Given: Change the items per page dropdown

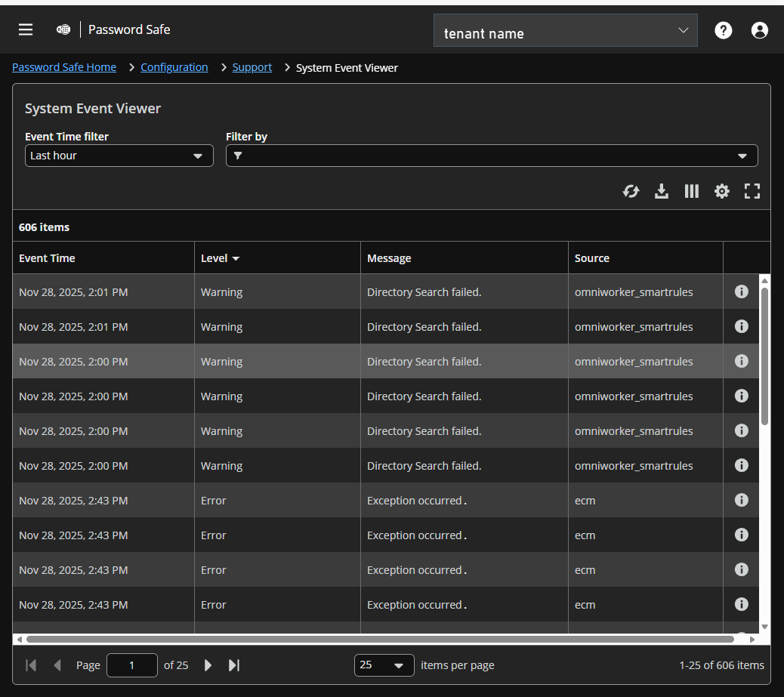Looking at the screenshot, I should 384,665.
